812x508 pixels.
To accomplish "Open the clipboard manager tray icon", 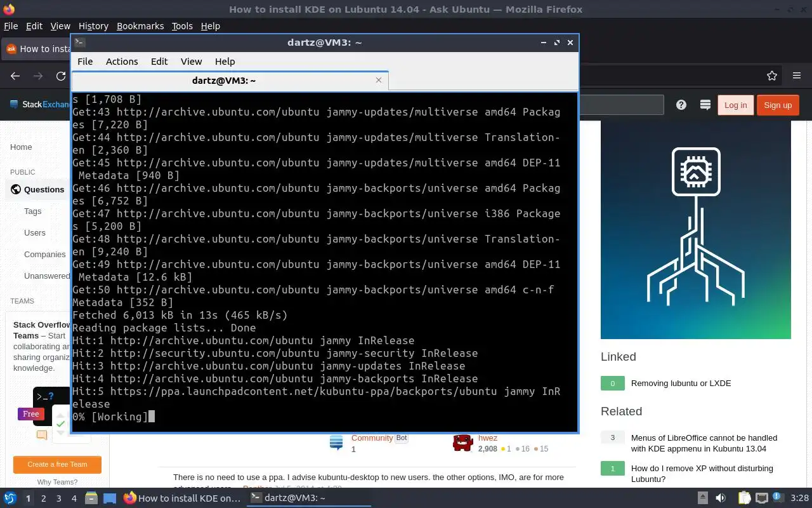I will (x=745, y=498).
